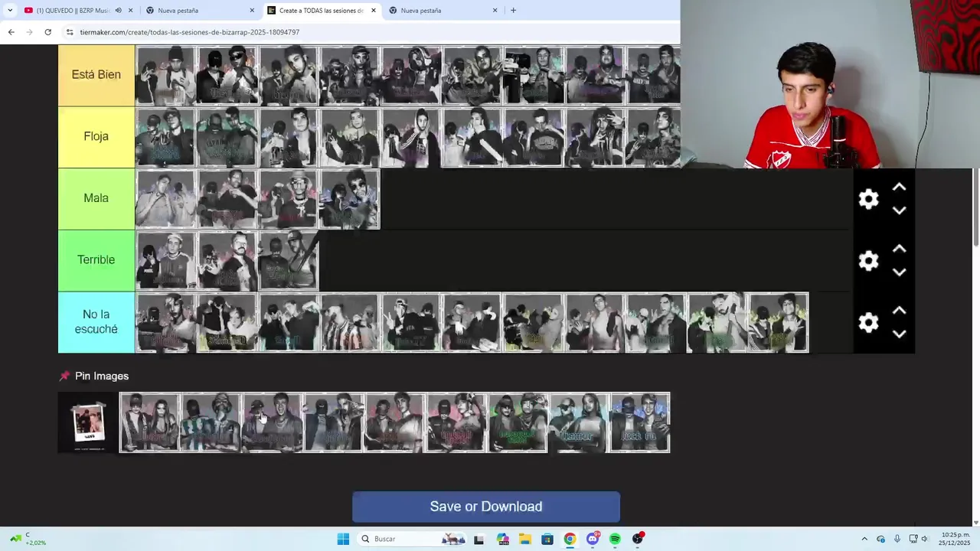Move No la escuché tier up
980x551 pixels.
point(900,311)
